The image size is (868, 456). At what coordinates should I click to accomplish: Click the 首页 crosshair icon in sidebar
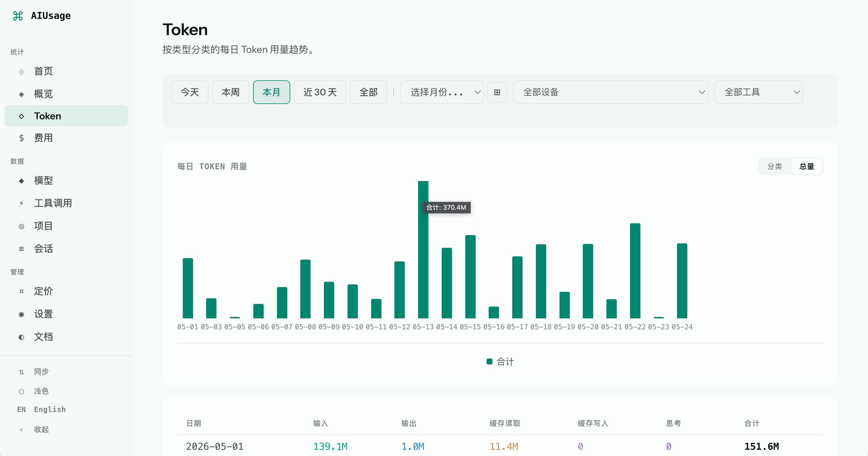click(21, 72)
